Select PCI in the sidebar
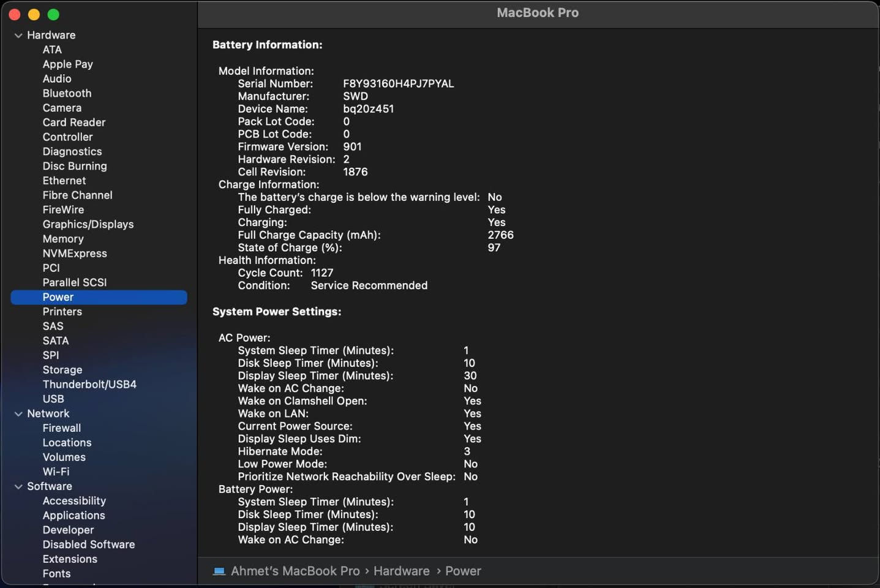880x588 pixels. (x=51, y=268)
